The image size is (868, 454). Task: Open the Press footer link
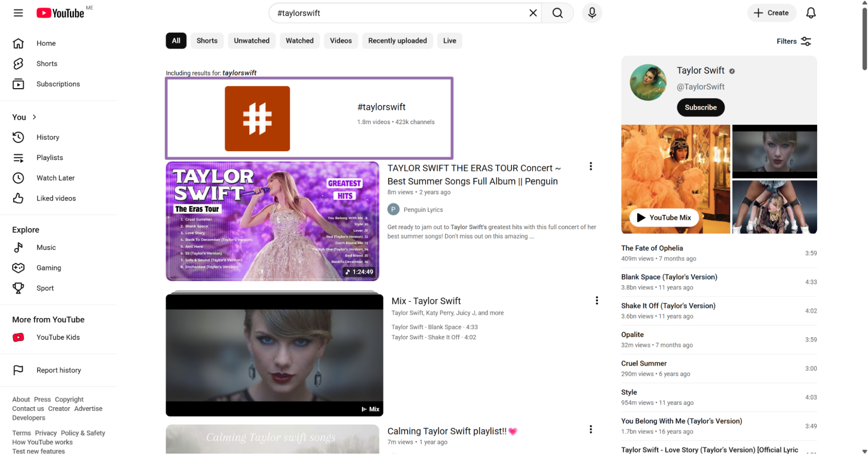click(x=42, y=400)
